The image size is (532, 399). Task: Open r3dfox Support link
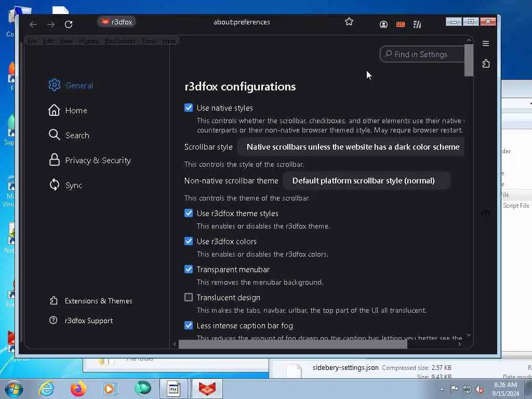click(88, 320)
